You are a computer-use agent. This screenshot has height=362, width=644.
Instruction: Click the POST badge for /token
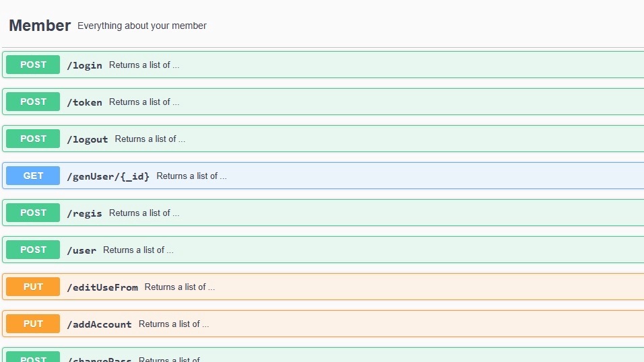point(33,102)
